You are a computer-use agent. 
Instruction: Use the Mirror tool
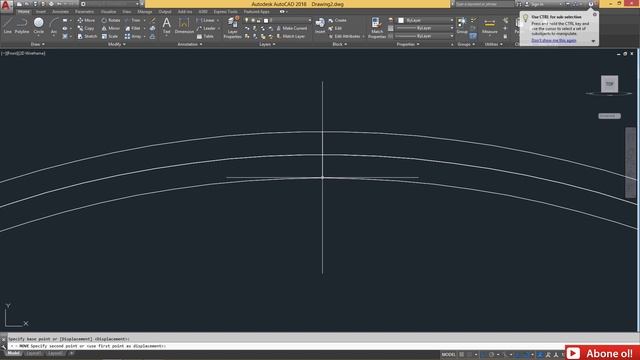click(111, 28)
